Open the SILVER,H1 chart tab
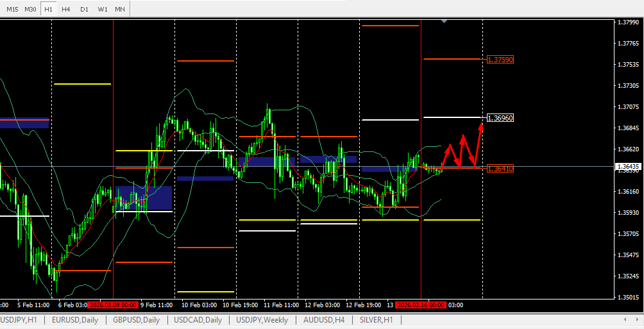The width and height of the screenshot is (644, 329). [x=377, y=320]
